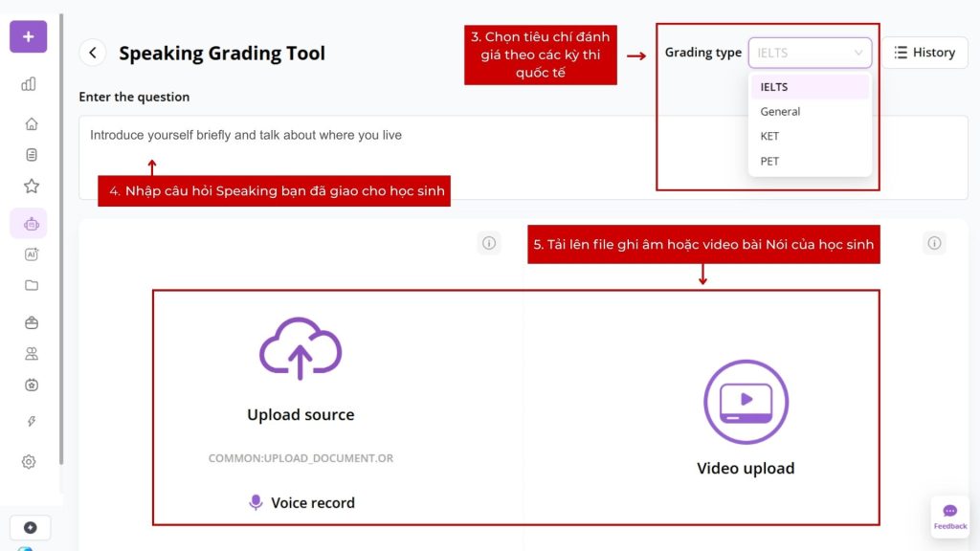Select the highlighted robot AI tool icon
This screenshot has width=980, height=551.
click(30, 224)
